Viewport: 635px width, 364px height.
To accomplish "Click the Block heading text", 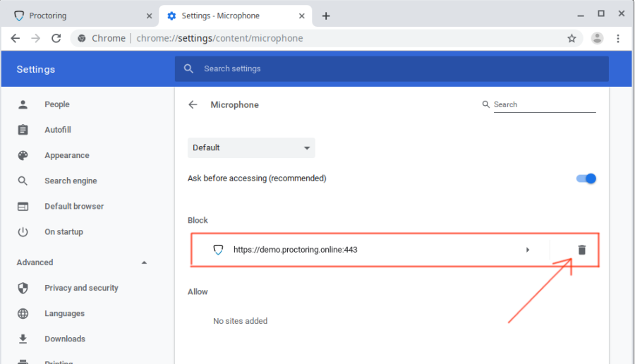I will (x=198, y=220).
